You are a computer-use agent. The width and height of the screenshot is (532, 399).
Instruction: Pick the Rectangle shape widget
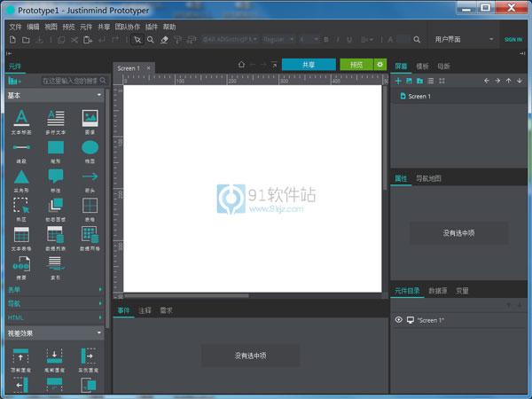tap(55, 147)
